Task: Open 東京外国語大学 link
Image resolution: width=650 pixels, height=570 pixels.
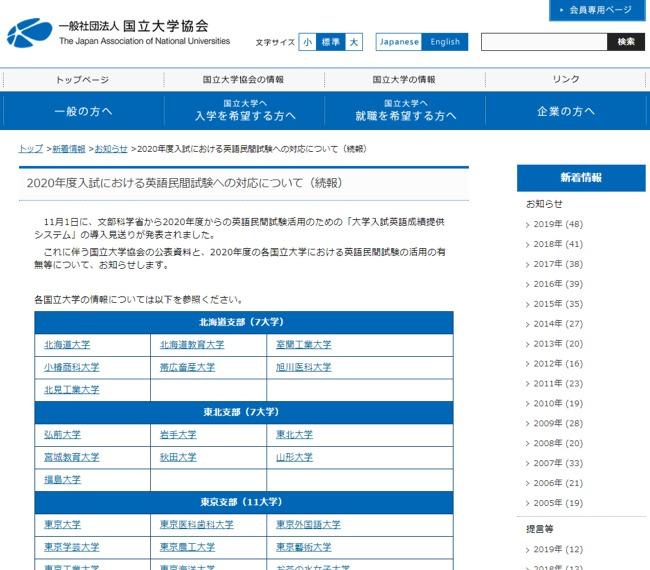Action: pos(308,524)
